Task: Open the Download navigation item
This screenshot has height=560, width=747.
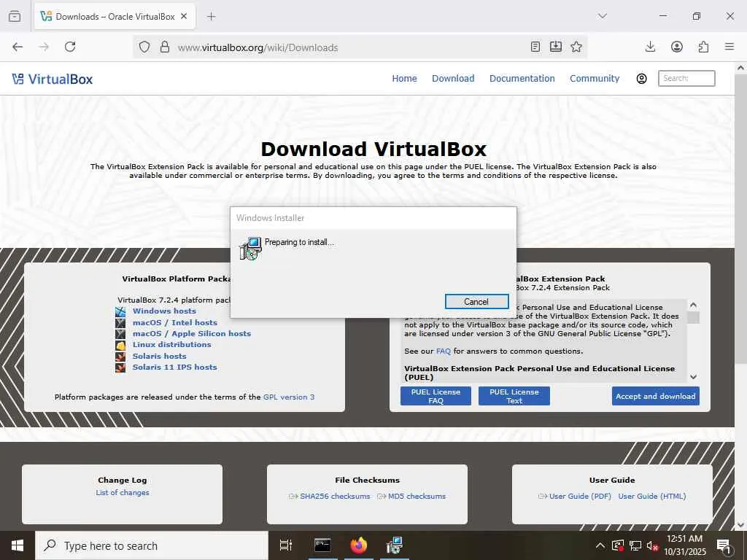Action: click(x=453, y=79)
